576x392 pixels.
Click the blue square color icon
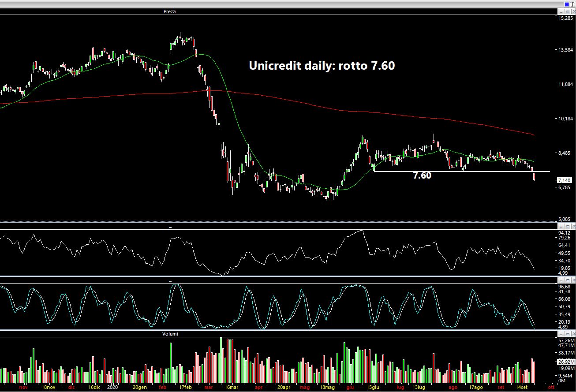click(567, 4)
